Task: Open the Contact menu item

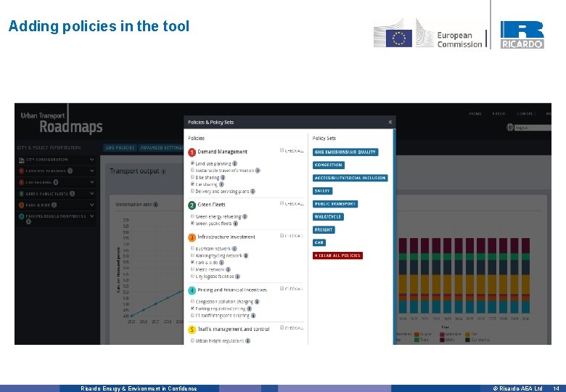Action: (525, 114)
